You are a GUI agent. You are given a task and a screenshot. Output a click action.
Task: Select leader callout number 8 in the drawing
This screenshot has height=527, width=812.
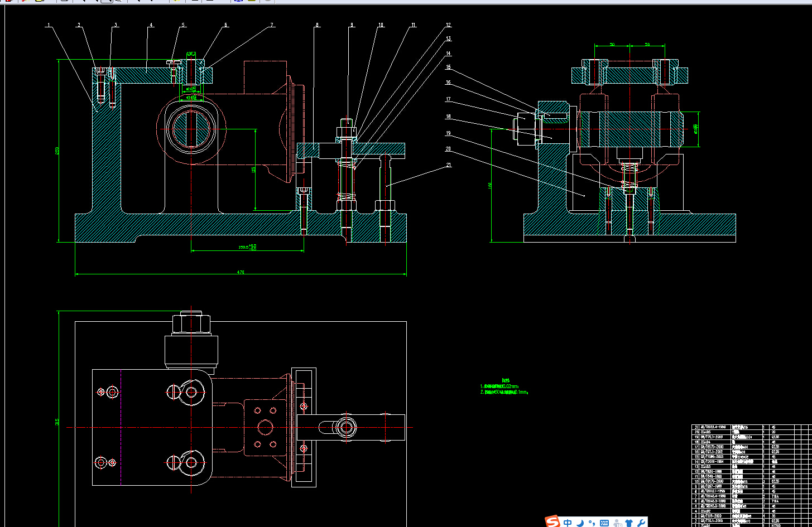tap(317, 25)
